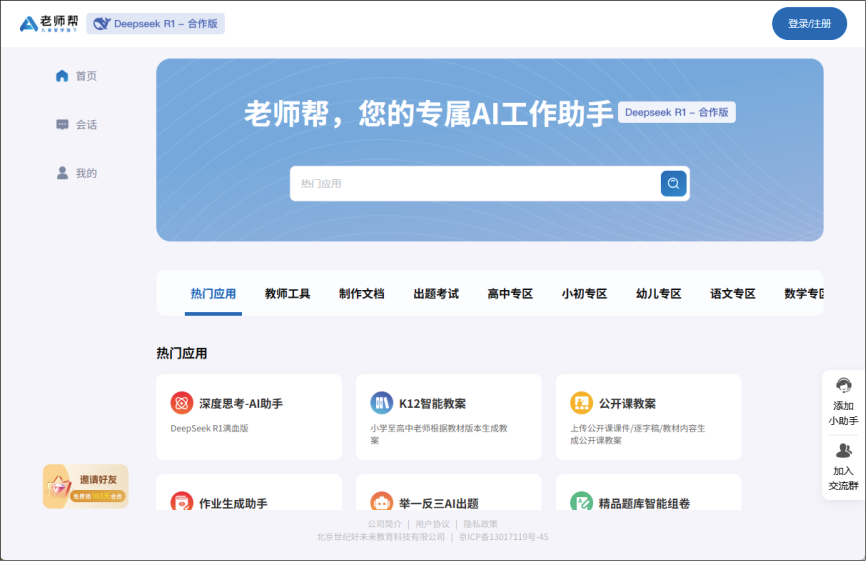Select the 出题考试 tab
Image resolution: width=866 pixels, height=561 pixels.
coord(436,294)
